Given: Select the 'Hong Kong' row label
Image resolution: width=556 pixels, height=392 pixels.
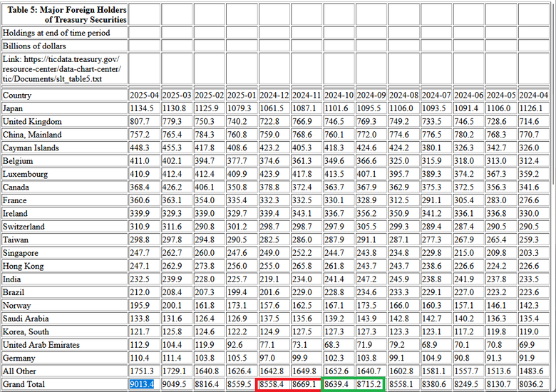Looking at the screenshot, I should pyautogui.click(x=24, y=266).
